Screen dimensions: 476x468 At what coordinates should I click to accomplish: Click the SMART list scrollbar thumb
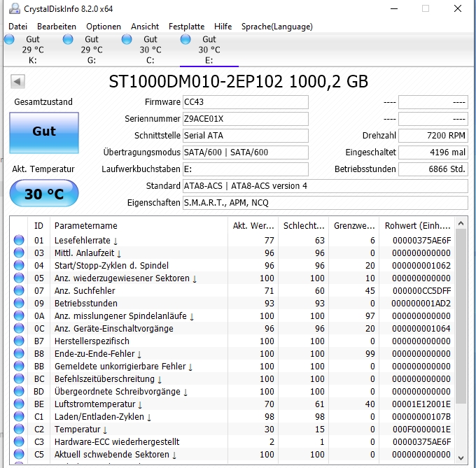(x=461, y=316)
